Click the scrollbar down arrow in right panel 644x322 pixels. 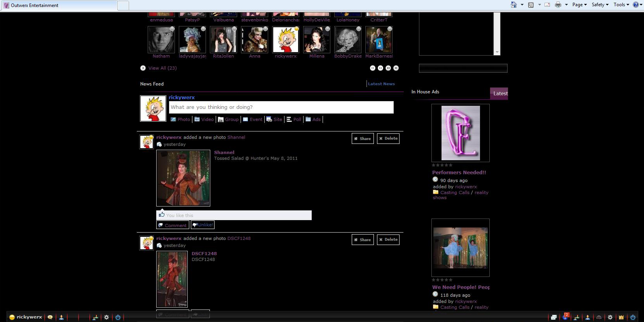[x=497, y=52]
